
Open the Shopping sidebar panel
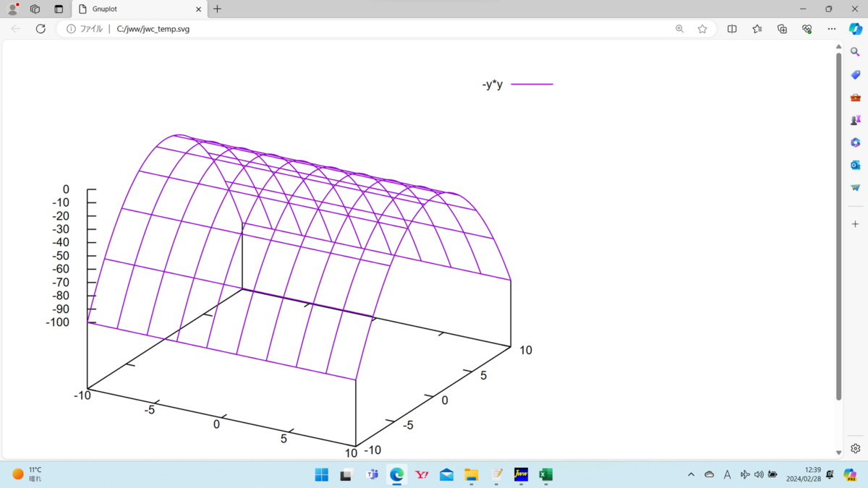coord(854,74)
